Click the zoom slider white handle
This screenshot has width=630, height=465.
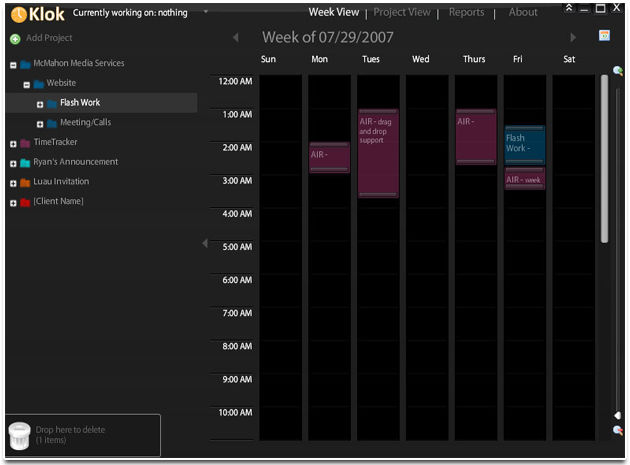click(x=618, y=415)
